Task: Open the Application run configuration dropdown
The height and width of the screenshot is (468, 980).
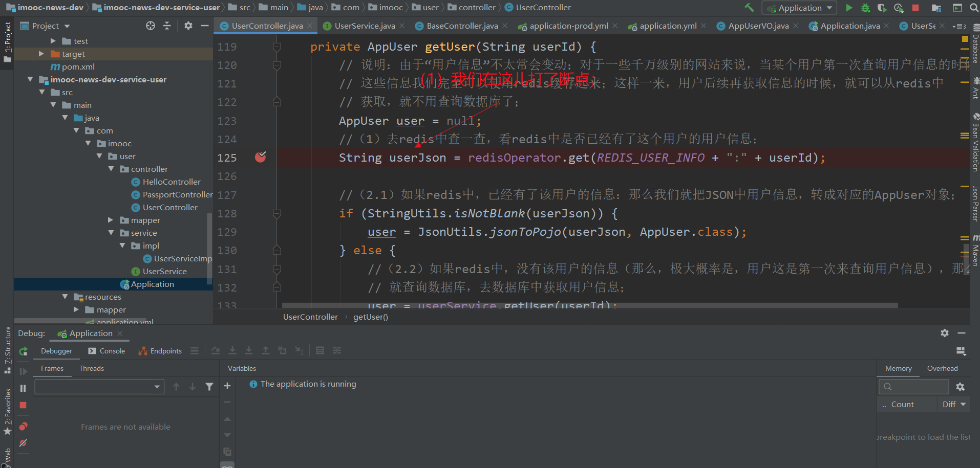Action: 799,8
